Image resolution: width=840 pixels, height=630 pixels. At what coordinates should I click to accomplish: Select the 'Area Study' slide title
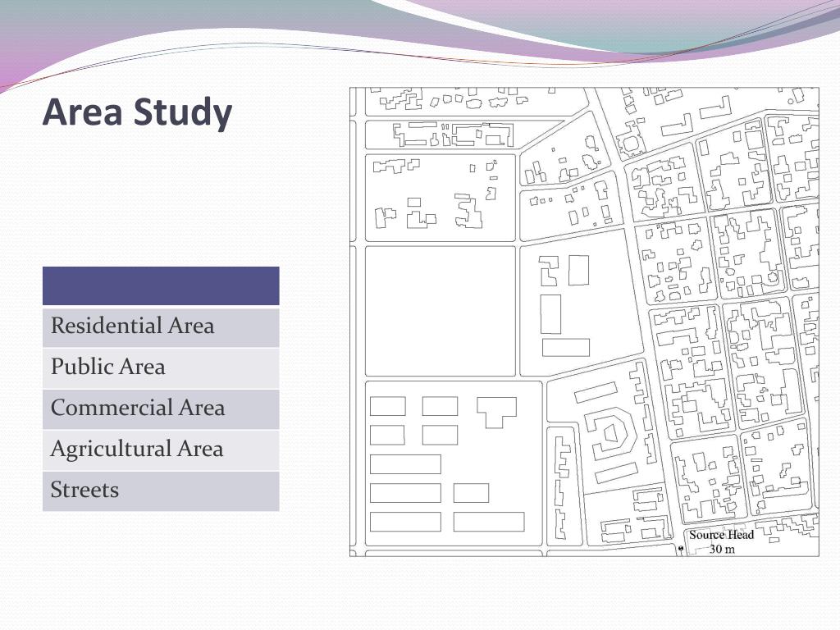(x=137, y=112)
